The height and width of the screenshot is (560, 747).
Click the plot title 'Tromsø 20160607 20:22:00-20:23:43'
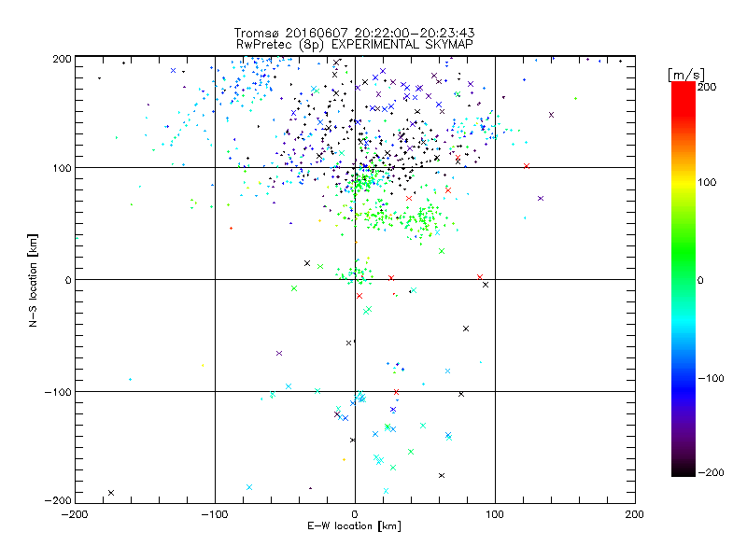click(354, 33)
